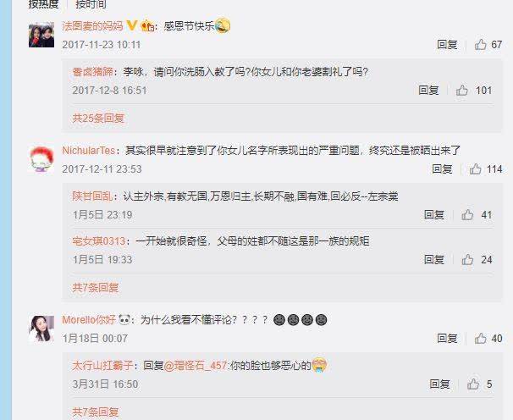Viewport: 513px width, 420px height.
Task: Reply to NichularTes's comment
Action: pos(442,169)
